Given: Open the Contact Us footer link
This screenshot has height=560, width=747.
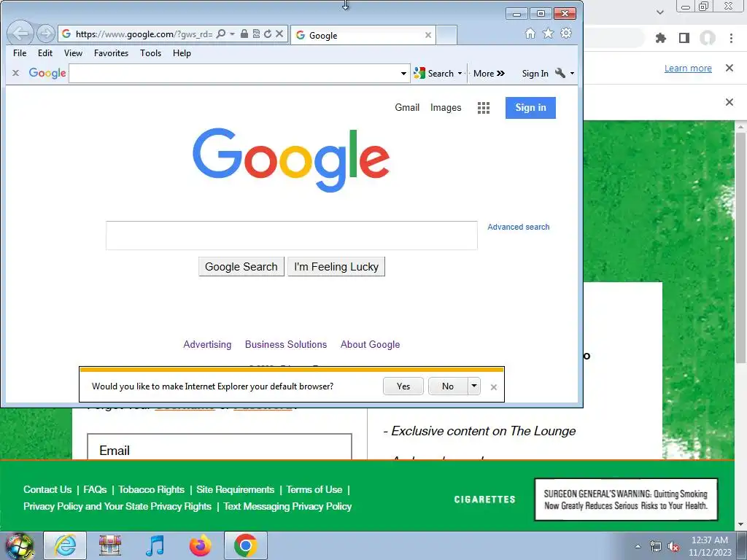Looking at the screenshot, I should click(x=47, y=489).
